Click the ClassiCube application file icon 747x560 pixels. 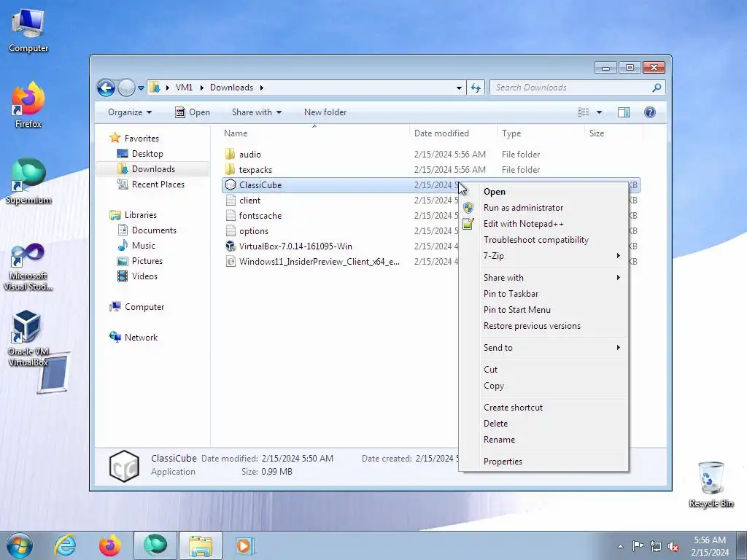pos(231,184)
